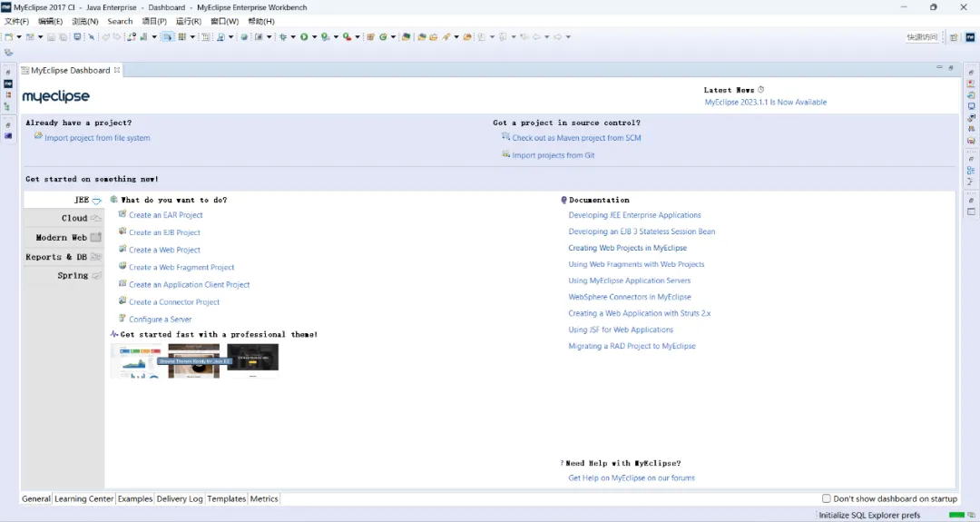Select the Reports & DB category tab
This screenshot has height=522, width=980.
(x=63, y=257)
